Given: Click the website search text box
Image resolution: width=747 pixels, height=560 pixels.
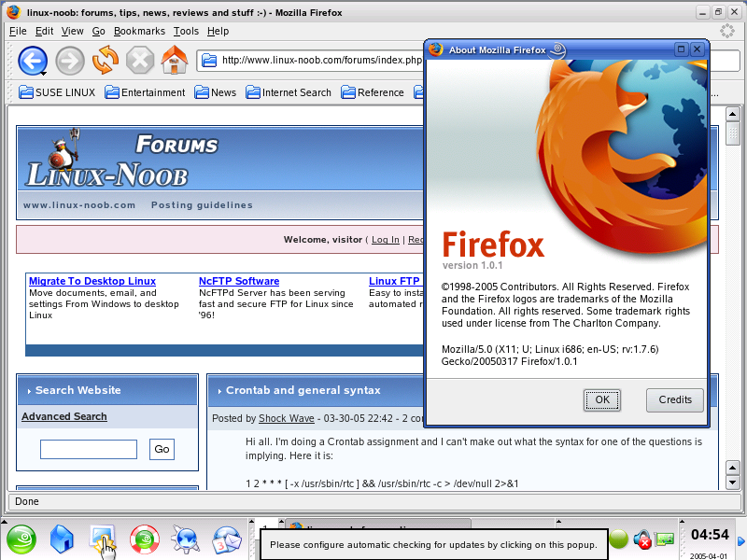Looking at the screenshot, I should (x=89, y=449).
